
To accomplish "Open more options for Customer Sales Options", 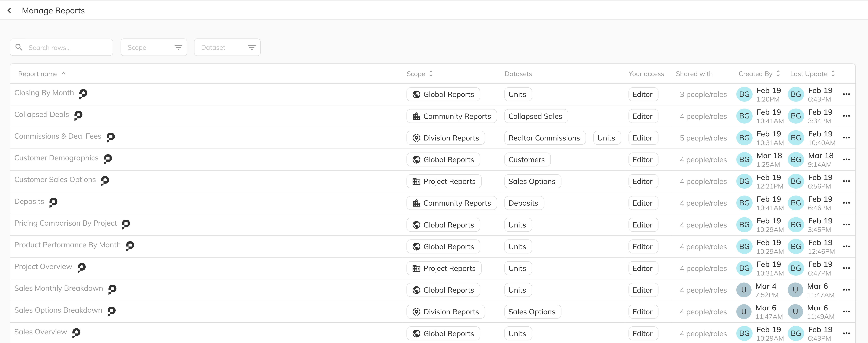I will [846, 181].
